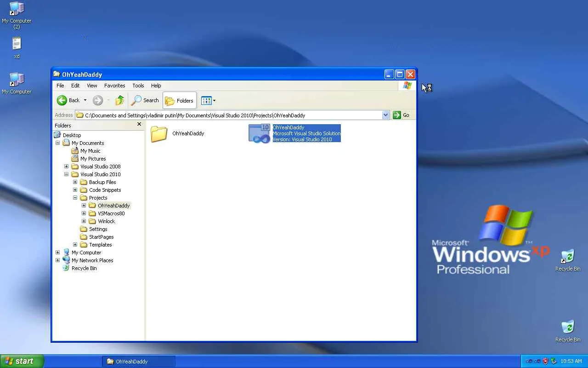The width and height of the screenshot is (588, 368).
Task: Select StartPages in the folder tree
Action: (x=101, y=237)
